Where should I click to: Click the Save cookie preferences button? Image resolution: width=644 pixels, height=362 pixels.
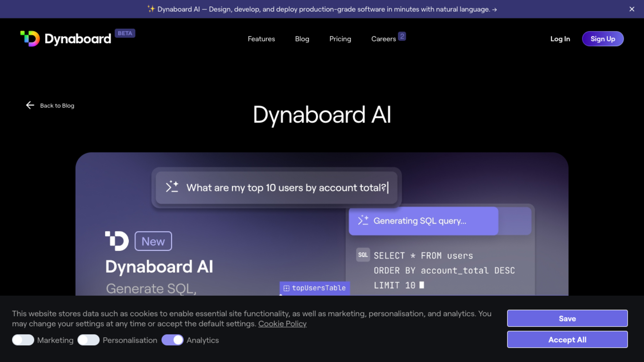pos(568,319)
